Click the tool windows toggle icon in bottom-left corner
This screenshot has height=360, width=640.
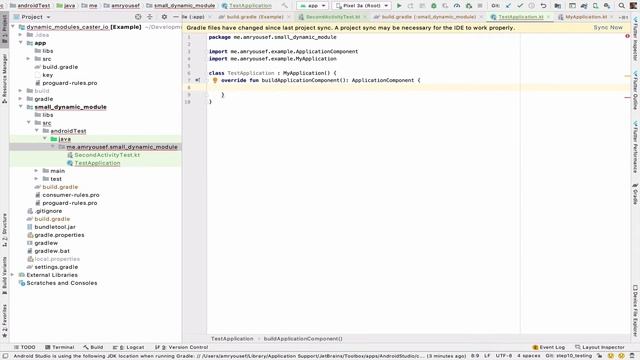(4, 356)
